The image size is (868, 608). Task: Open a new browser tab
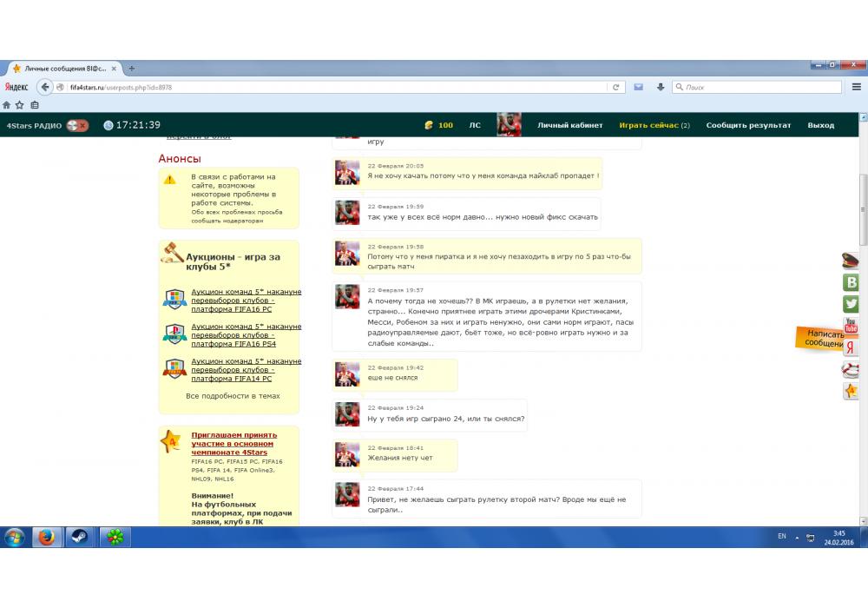[x=132, y=68]
